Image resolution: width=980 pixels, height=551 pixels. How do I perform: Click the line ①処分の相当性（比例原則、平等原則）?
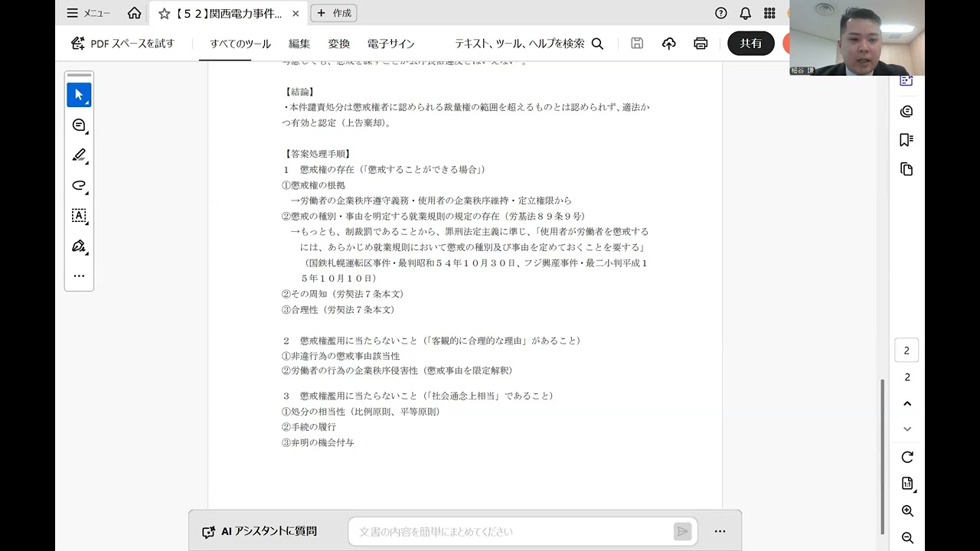coord(361,412)
